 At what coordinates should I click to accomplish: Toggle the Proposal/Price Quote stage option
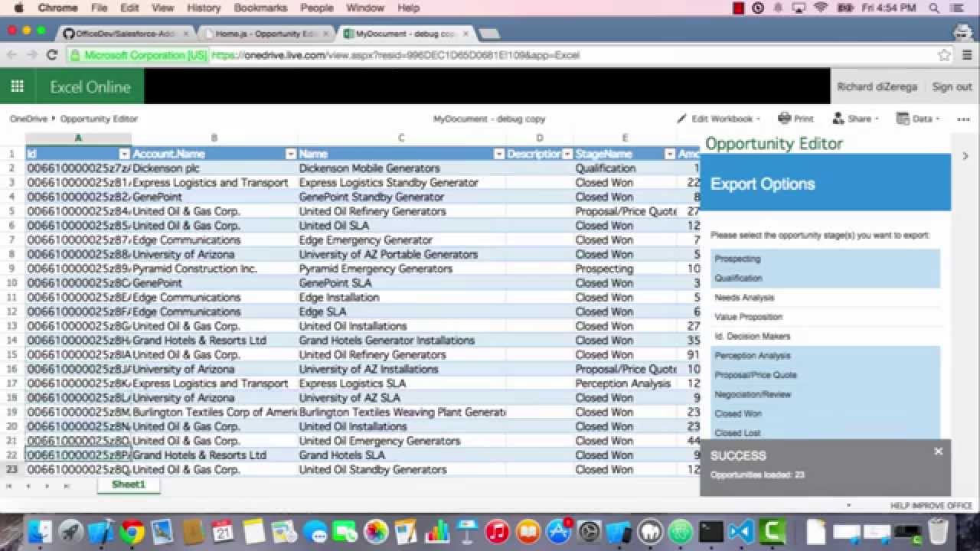point(825,375)
